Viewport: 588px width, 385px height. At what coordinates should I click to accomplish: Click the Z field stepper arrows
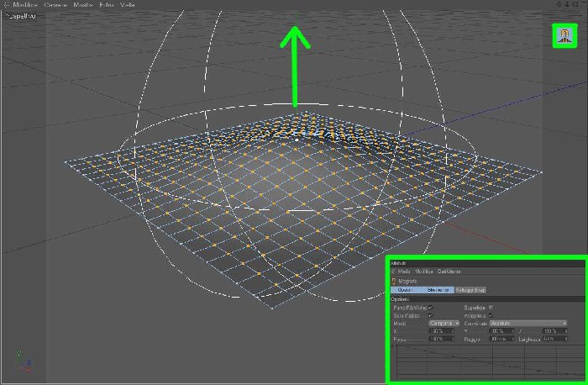566,331
